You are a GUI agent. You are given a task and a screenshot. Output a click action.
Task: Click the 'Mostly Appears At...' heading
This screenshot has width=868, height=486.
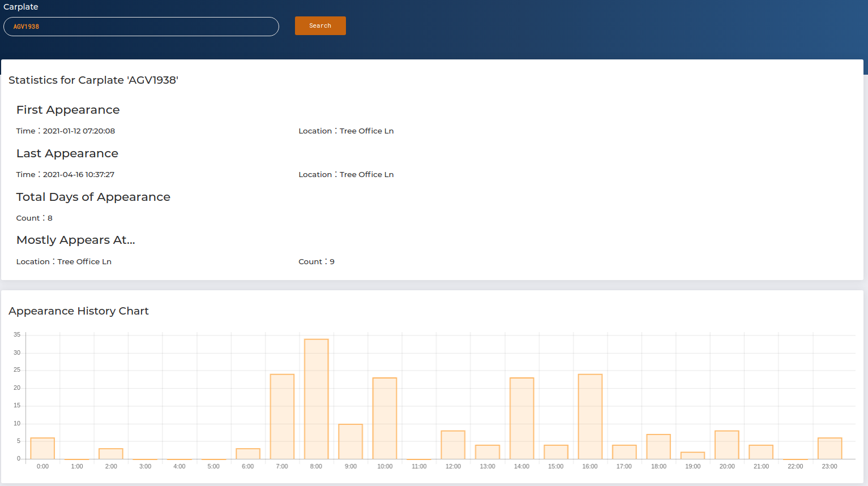(x=76, y=240)
